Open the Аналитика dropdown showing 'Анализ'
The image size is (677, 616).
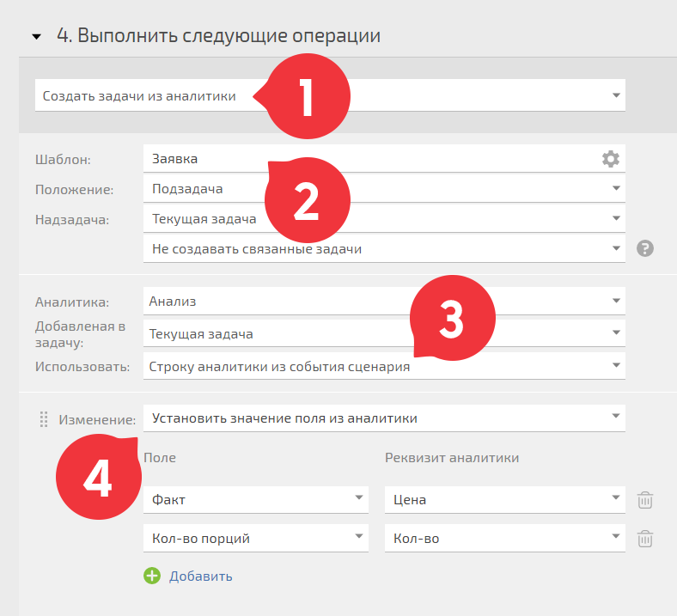[384, 301]
